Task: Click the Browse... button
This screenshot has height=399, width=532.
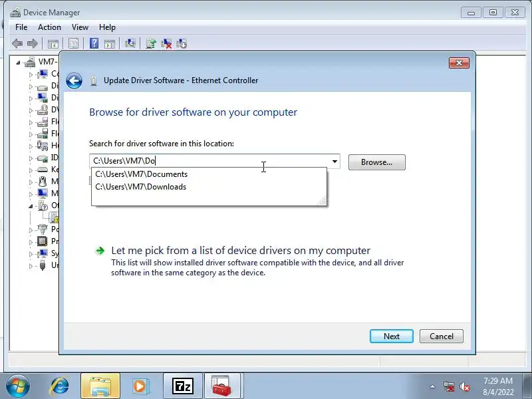Action: pyautogui.click(x=376, y=162)
